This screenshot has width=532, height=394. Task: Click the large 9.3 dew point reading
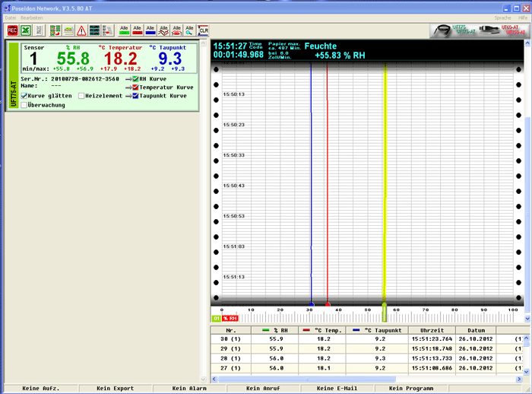(170, 59)
